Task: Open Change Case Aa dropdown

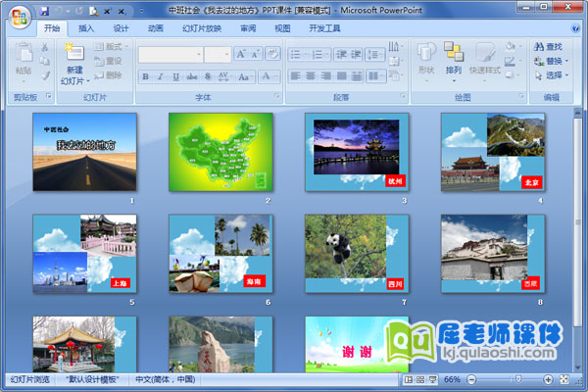Action: [245, 76]
